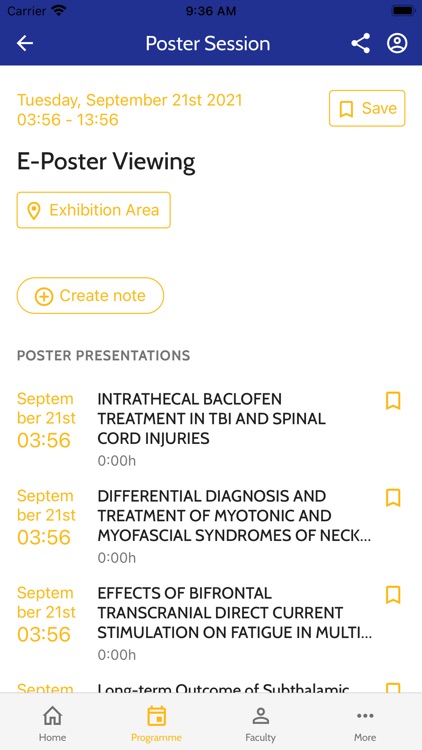Open the user profile icon
The image size is (422, 750).
(x=397, y=44)
